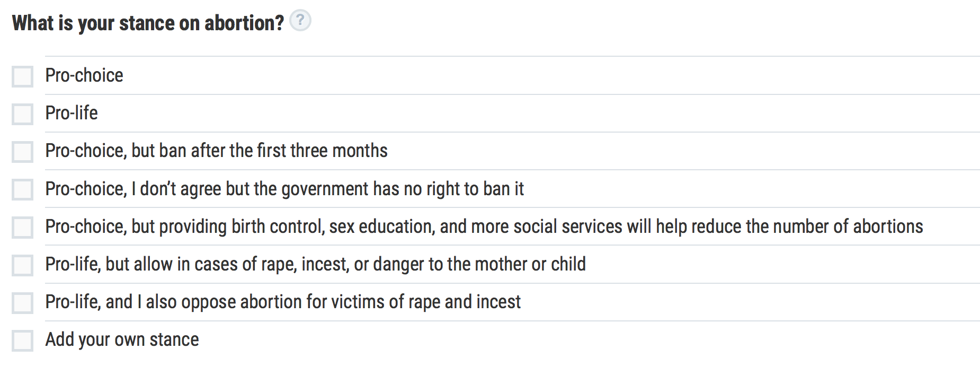Viewport: 980px width, 366px height.
Task: Click the word incest ending the last Pro-life option
Action: point(498,302)
